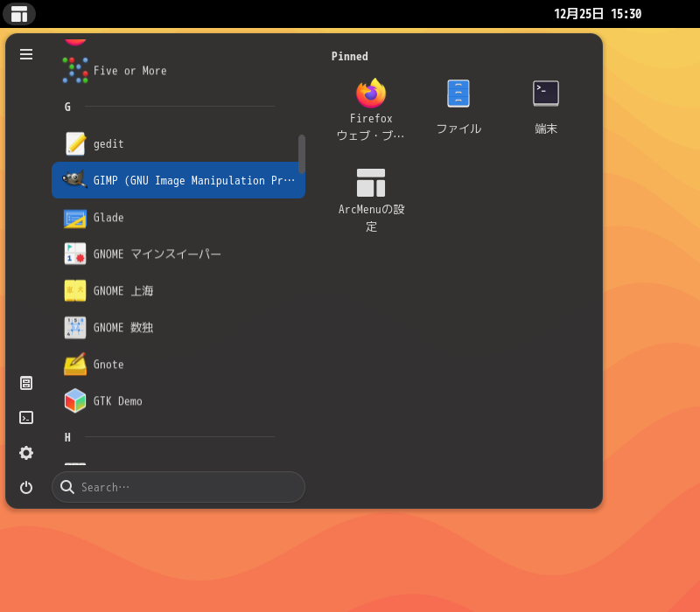Viewport: 700px width, 612px height.
Task: Click the H section header letter
Action: click(67, 437)
